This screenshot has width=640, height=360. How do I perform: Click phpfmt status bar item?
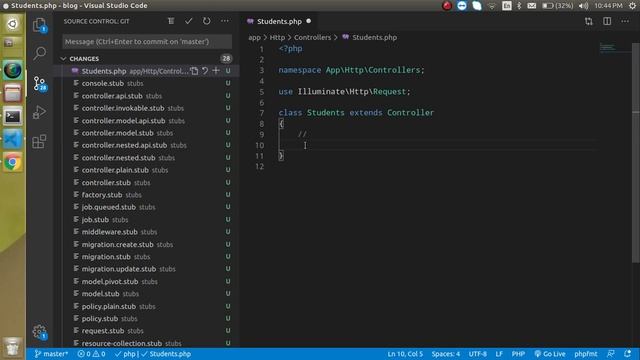click(585, 354)
